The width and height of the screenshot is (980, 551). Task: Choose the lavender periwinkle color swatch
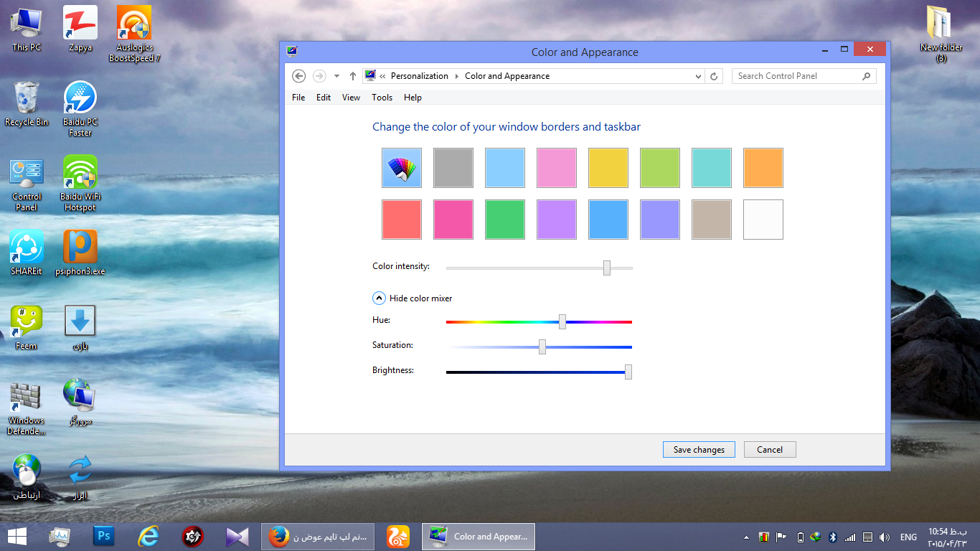[660, 220]
